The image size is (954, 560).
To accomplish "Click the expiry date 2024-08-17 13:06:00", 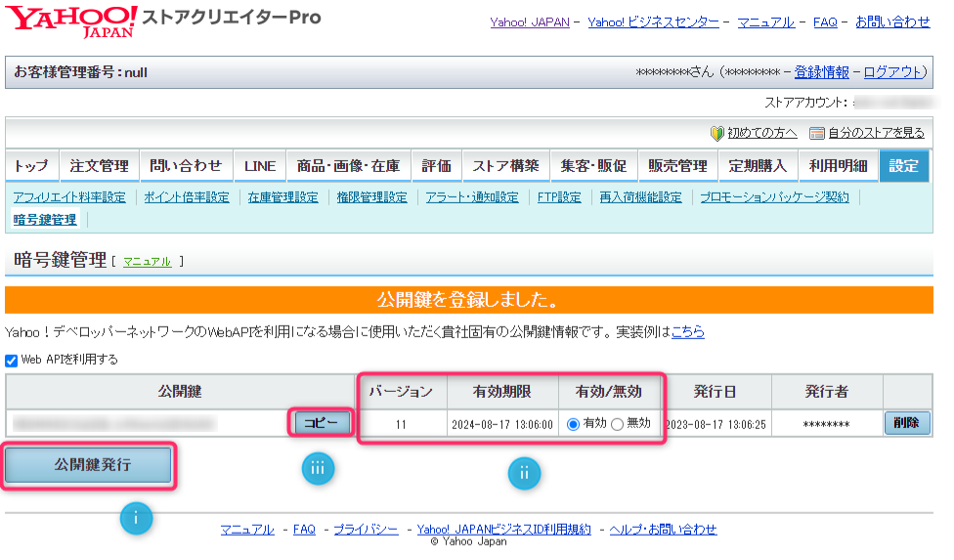I will [502, 424].
